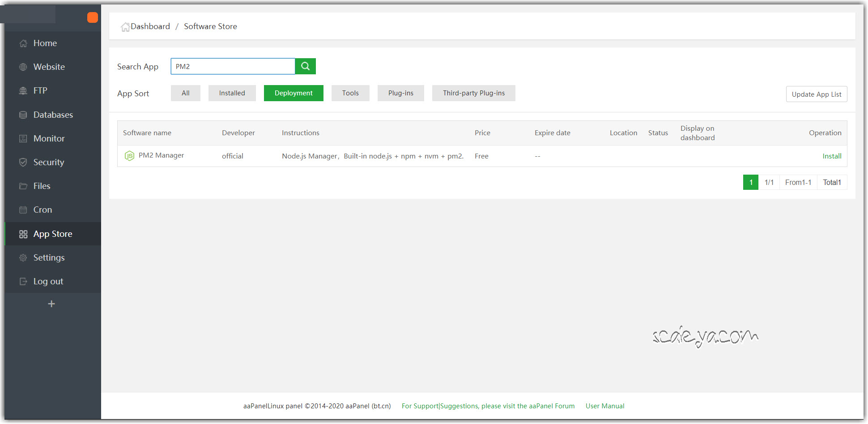The image size is (868, 424).
Task: Go to page 1 in pagination
Action: pyautogui.click(x=751, y=182)
